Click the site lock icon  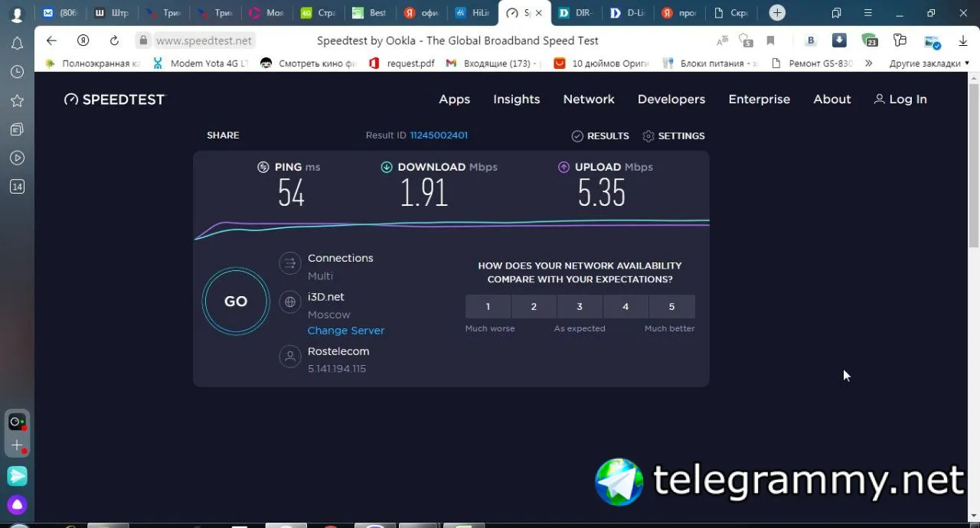tap(142, 41)
